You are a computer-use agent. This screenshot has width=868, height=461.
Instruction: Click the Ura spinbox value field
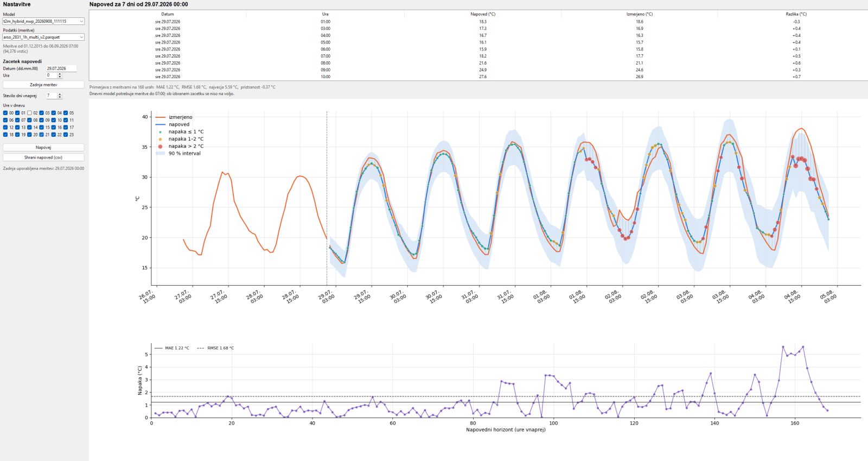tap(52, 75)
